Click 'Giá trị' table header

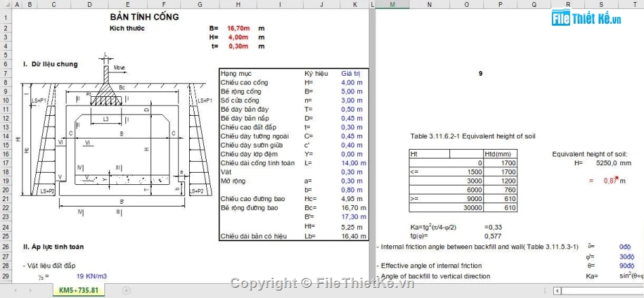[350, 73]
